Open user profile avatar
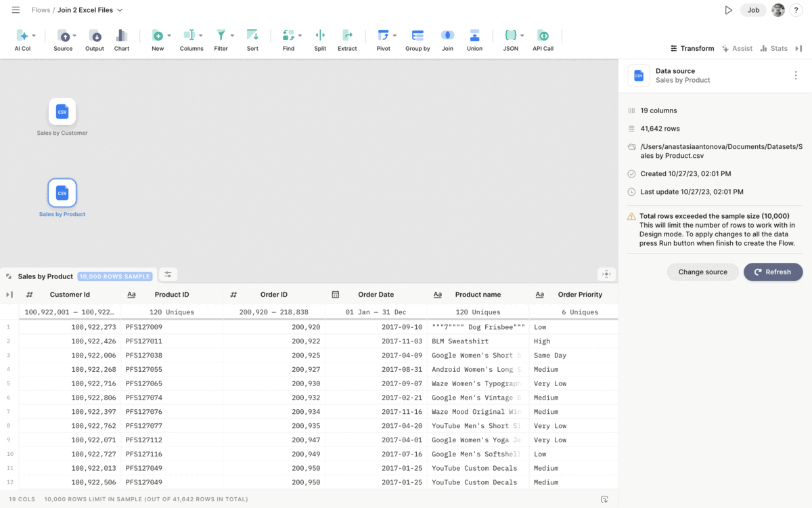Screen dimensions: 812x508 (x=778, y=10)
